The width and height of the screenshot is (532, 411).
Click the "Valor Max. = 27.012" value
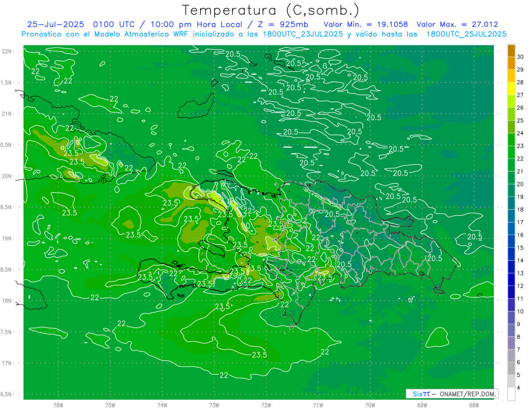458,25
